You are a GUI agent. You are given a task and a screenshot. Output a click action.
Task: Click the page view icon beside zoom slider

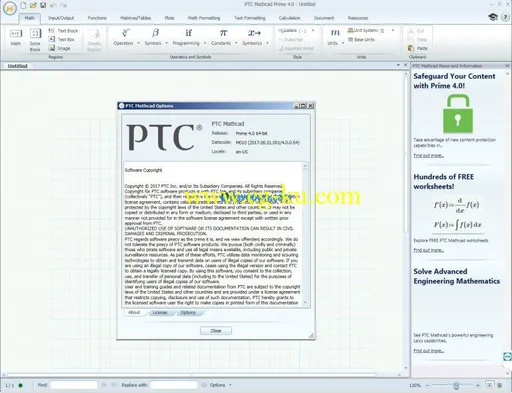489,385
